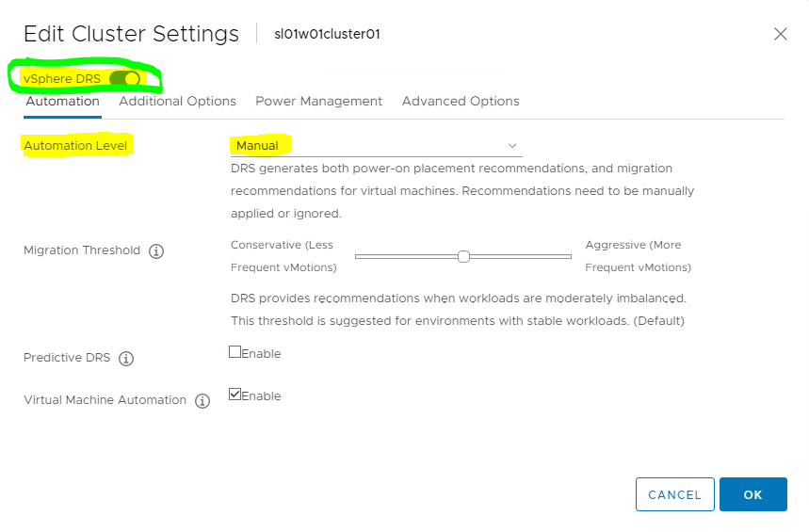Click the Edit Cluster Settings title
The image size is (809, 532).
[131, 34]
